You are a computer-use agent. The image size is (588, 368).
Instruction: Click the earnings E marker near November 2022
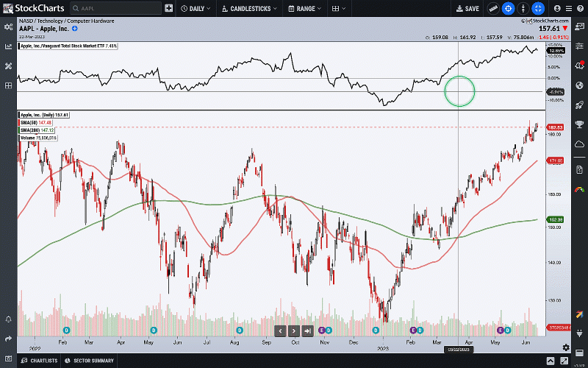[x=321, y=330]
